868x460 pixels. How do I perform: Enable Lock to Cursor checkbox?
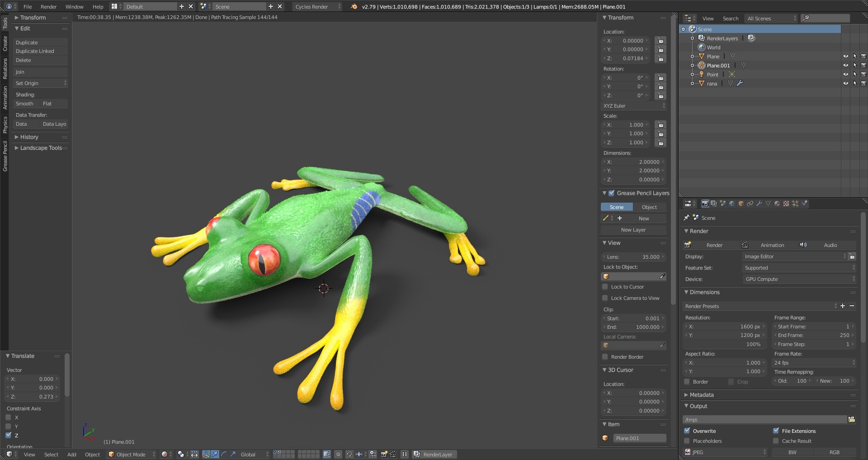tap(605, 287)
